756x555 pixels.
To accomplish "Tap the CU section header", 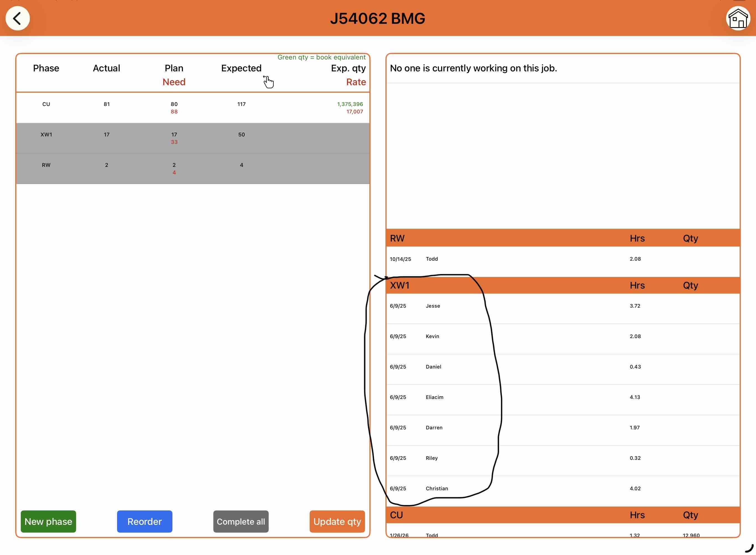I will click(563, 515).
